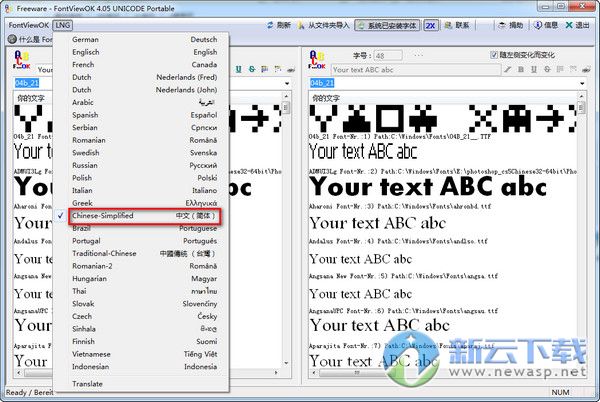Open the right pane font name dropdown
The height and width of the screenshot is (402, 600).
(x=582, y=83)
